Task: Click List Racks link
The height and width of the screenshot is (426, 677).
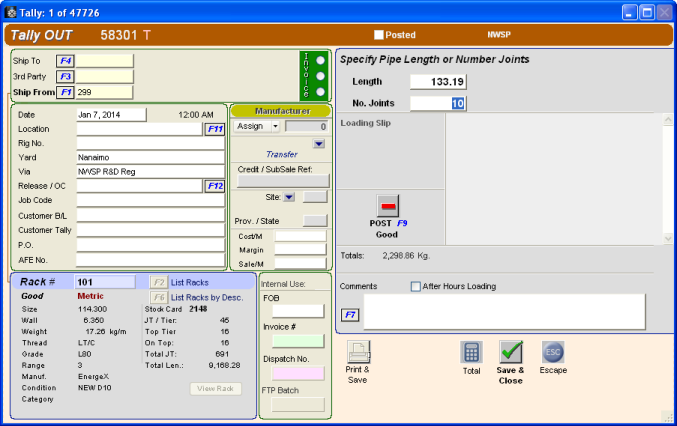Action: pos(190,282)
